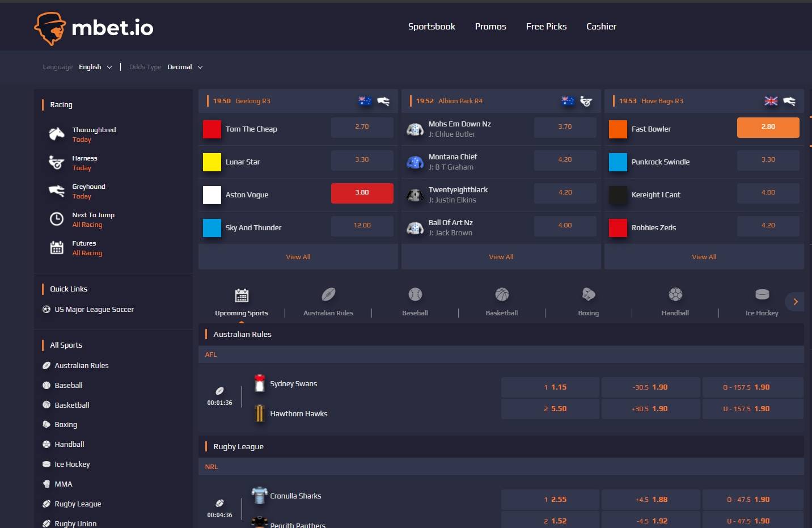Image resolution: width=812 pixels, height=528 pixels.
Task: Select the Handball icon in sports carousel
Action: pyautogui.click(x=675, y=294)
